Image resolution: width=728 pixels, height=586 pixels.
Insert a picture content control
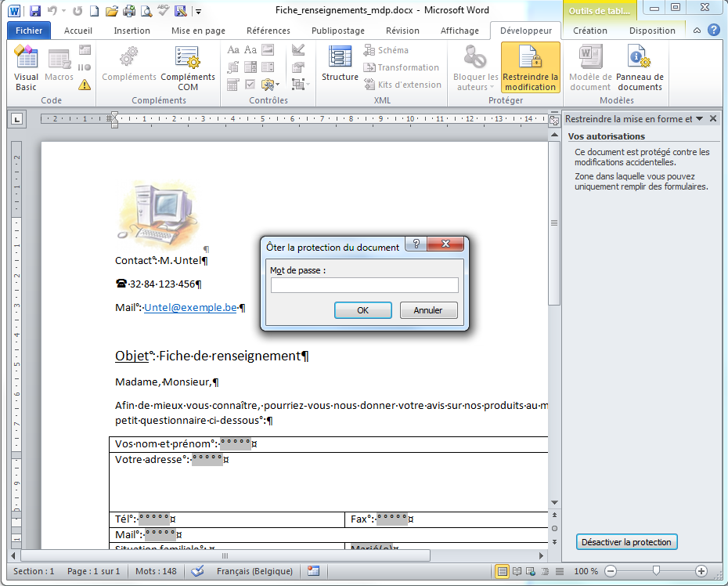268,49
